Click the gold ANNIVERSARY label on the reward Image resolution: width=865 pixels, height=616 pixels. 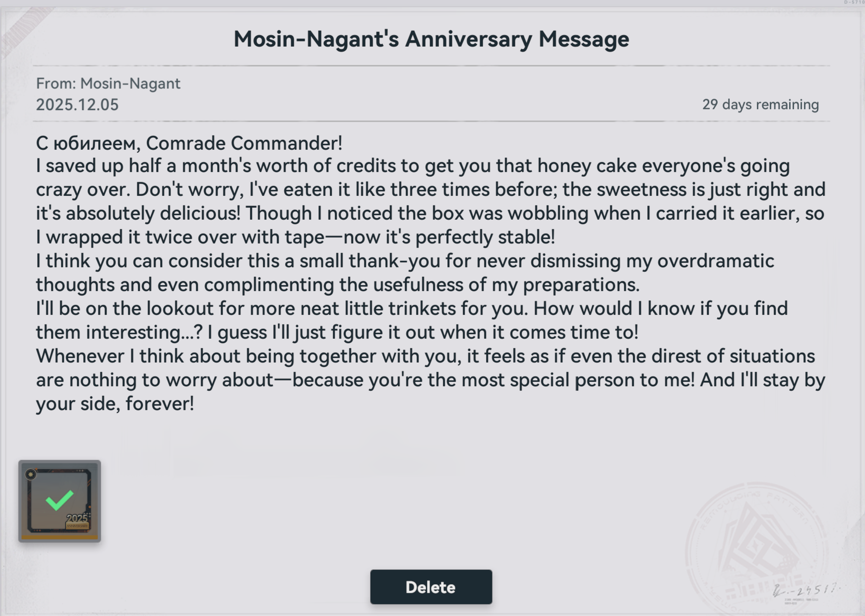(77, 526)
